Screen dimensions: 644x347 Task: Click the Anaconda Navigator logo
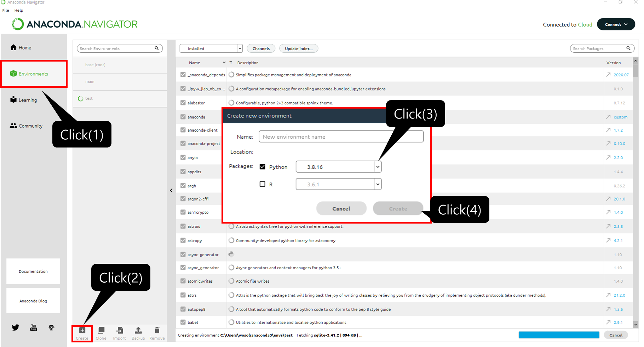(x=74, y=24)
